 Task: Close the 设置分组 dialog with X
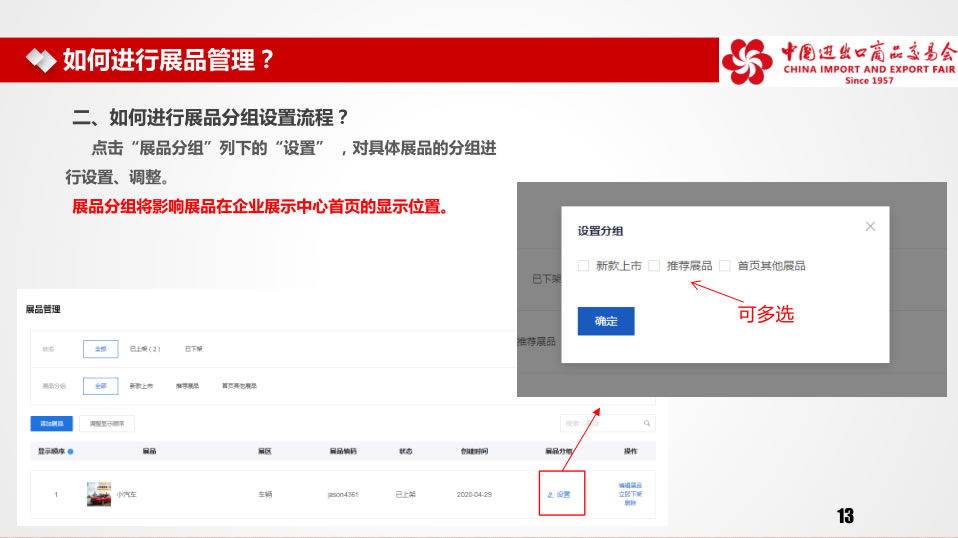point(870,227)
